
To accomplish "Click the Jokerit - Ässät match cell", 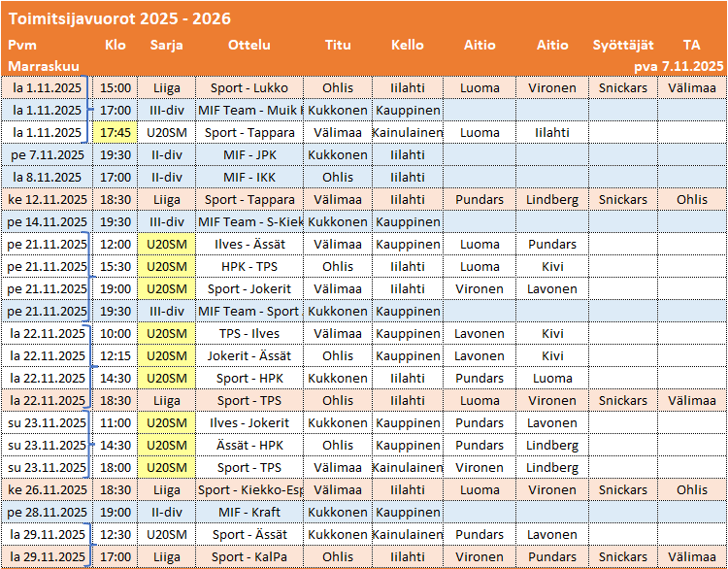I will tap(248, 356).
